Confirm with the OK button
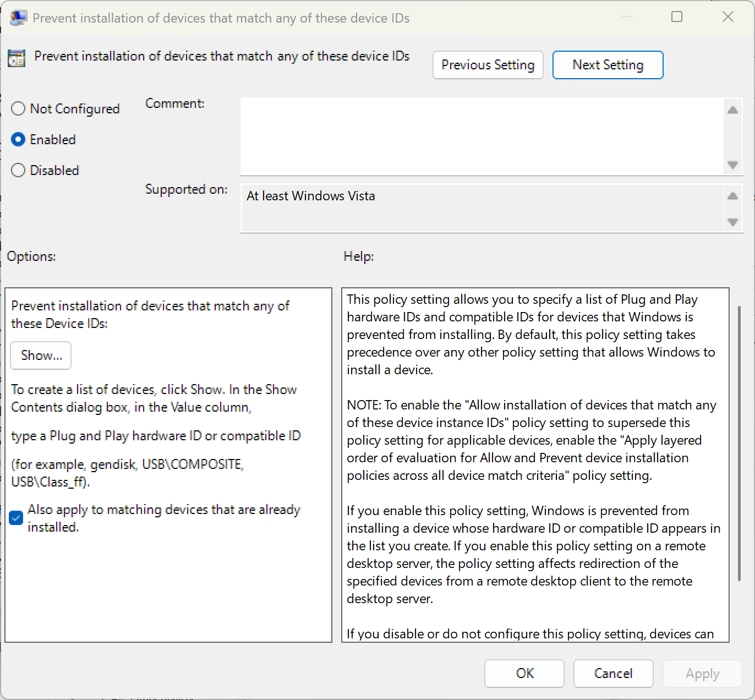The width and height of the screenshot is (755, 700). point(524,674)
